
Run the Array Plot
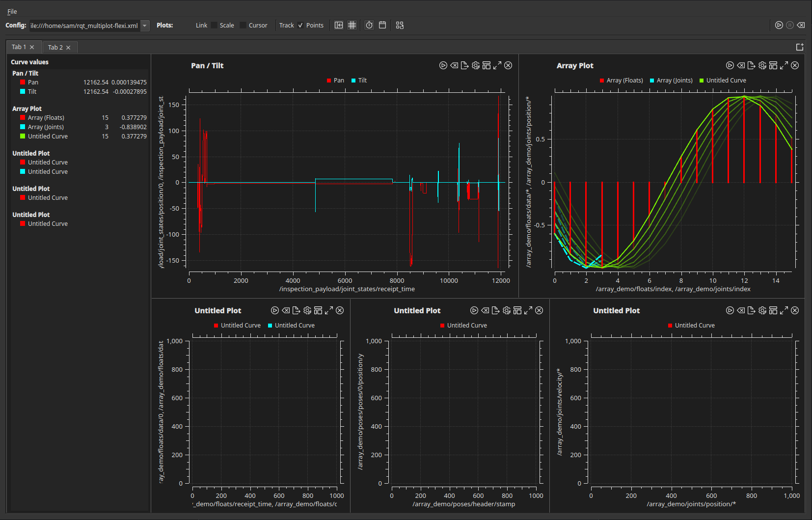click(x=730, y=65)
